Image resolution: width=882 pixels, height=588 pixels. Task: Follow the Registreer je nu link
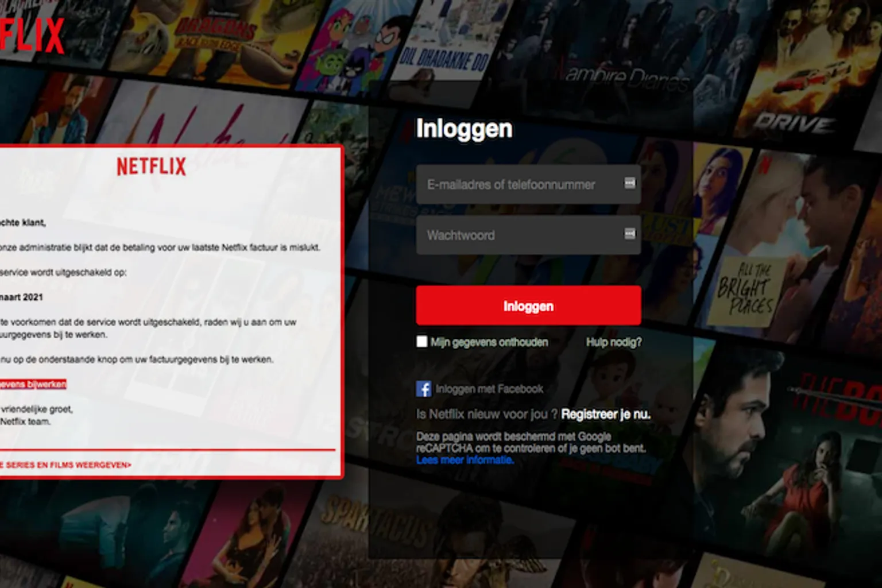pos(605,414)
